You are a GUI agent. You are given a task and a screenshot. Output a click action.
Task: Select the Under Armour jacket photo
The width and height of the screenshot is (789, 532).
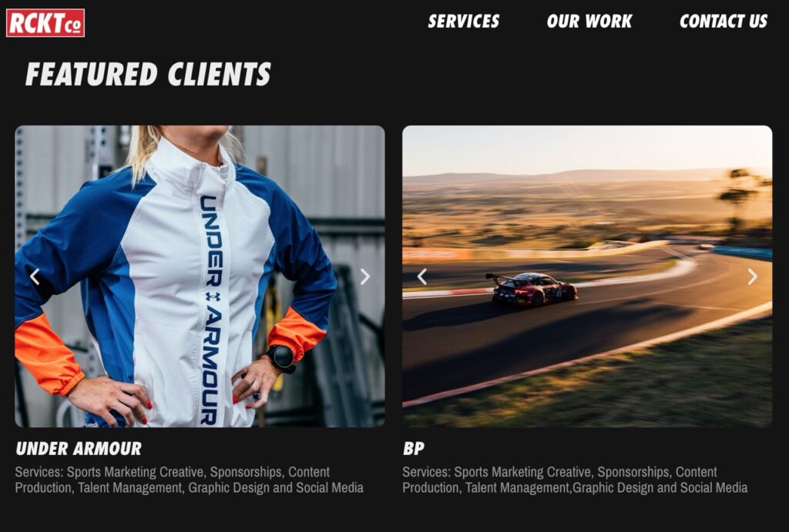[x=200, y=276]
